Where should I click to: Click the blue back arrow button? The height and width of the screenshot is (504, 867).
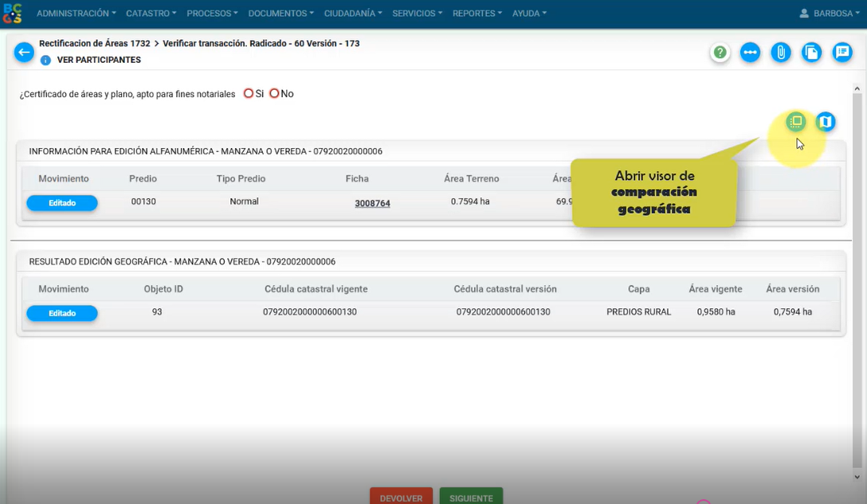pos(24,53)
